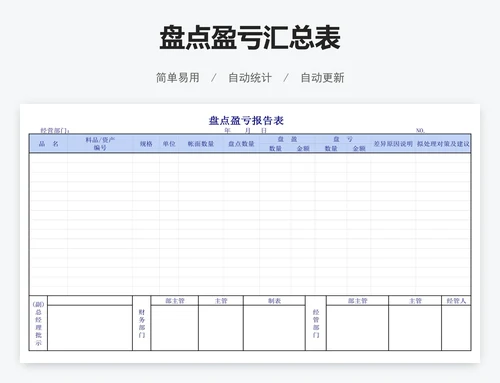Select the 盘点数量 column header
500x383 pixels.
coord(241,144)
